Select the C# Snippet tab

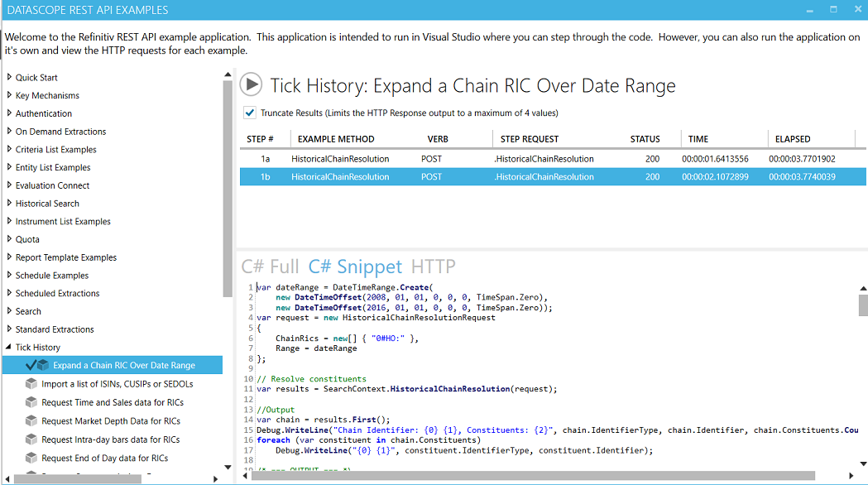(355, 267)
